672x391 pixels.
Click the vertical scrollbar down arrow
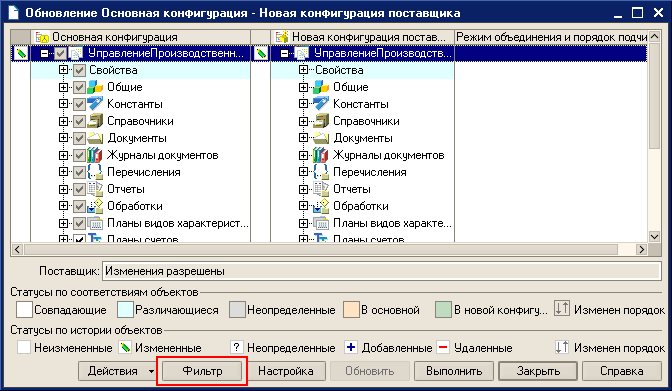654,236
